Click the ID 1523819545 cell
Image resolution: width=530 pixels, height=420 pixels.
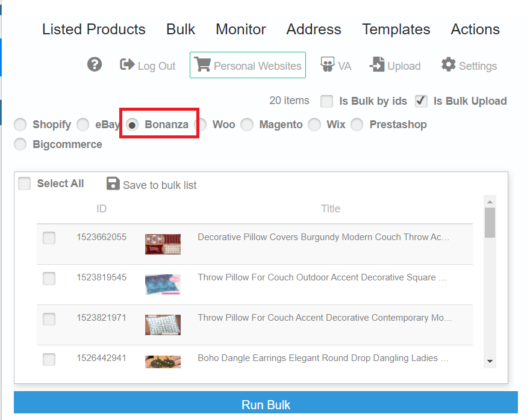[101, 277]
